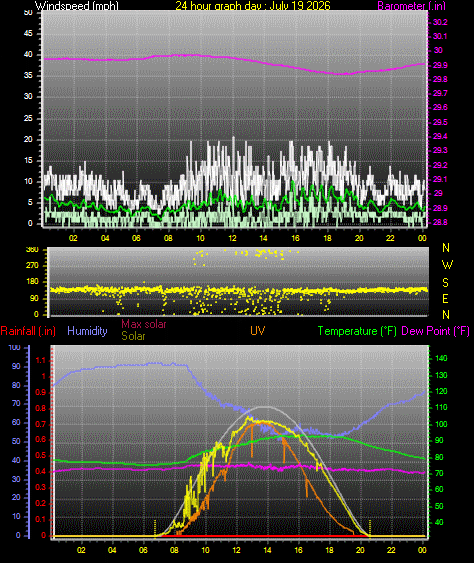Screen dimensions: 474x563
Task: Click the '130' temperature scale value
Action: click(441, 375)
